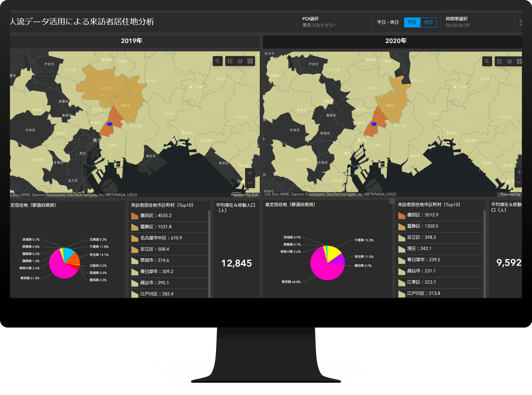Click the 2019 Top10 list scrollbar
Screen dimensions: 532x395
tap(209, 252)
